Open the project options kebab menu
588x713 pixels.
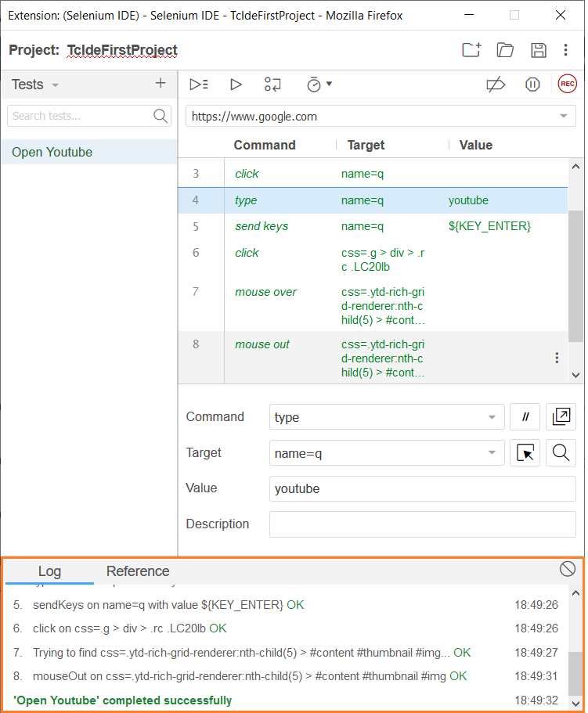pyautogui.click(x=566, y=49)
